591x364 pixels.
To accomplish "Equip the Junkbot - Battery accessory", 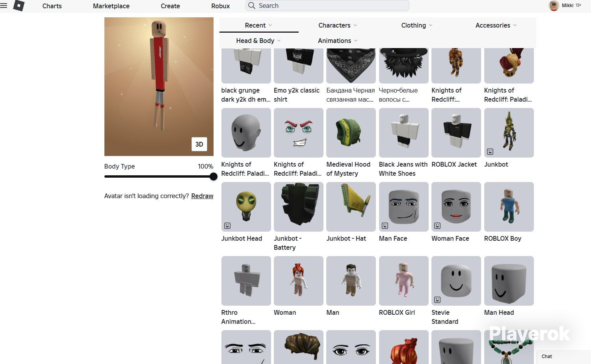I will click(x=299, y=207).
